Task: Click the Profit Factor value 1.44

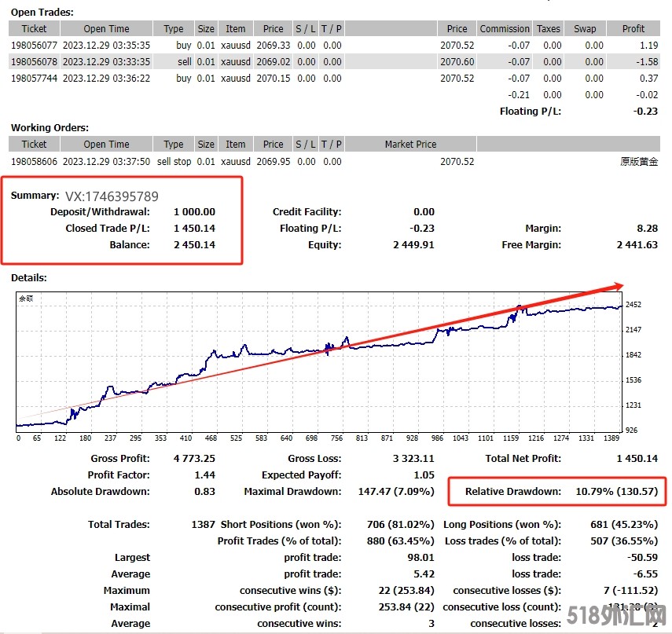Action: pos(205,475)
